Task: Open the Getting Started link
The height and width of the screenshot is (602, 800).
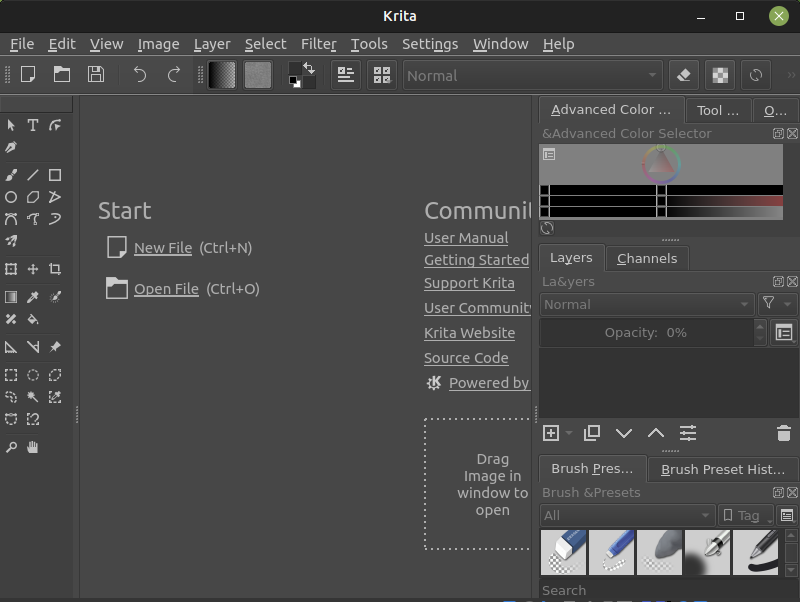Action: [x=477, y=260]
